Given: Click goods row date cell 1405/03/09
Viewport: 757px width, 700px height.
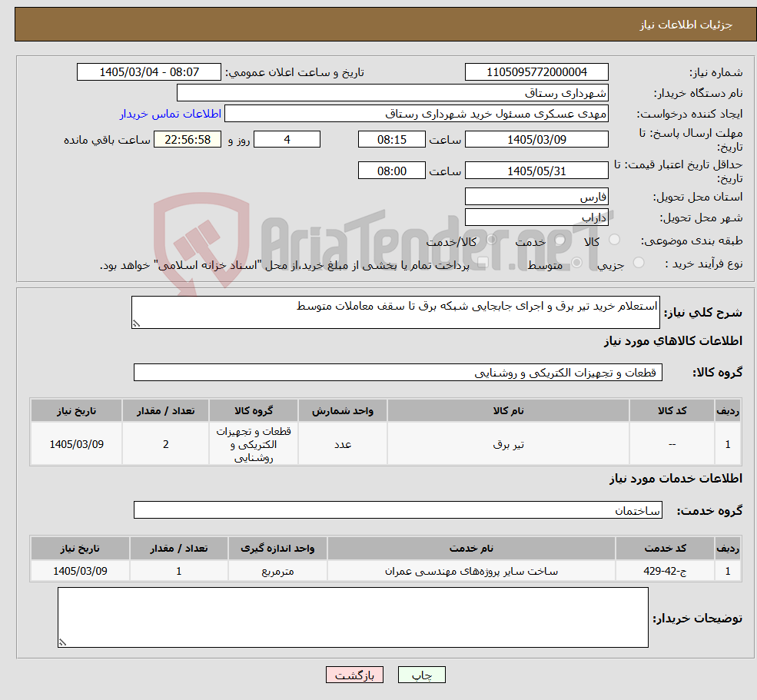Looking at the screenshot, I should pyautogui.click(x=76, y=444).
